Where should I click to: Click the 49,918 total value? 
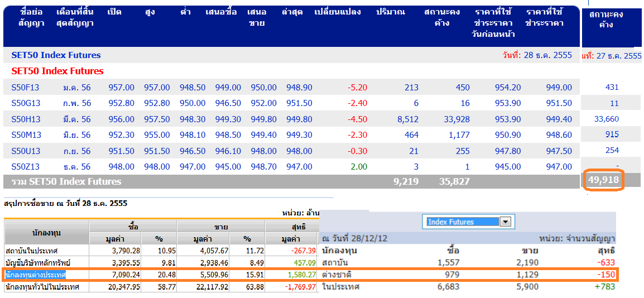tap(603, 180)
